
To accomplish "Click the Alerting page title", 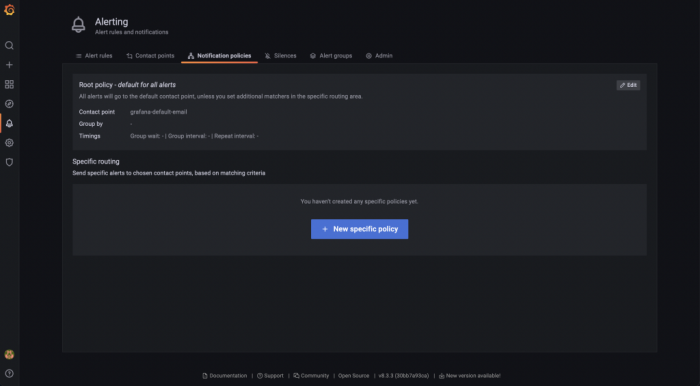I will 112,22.
